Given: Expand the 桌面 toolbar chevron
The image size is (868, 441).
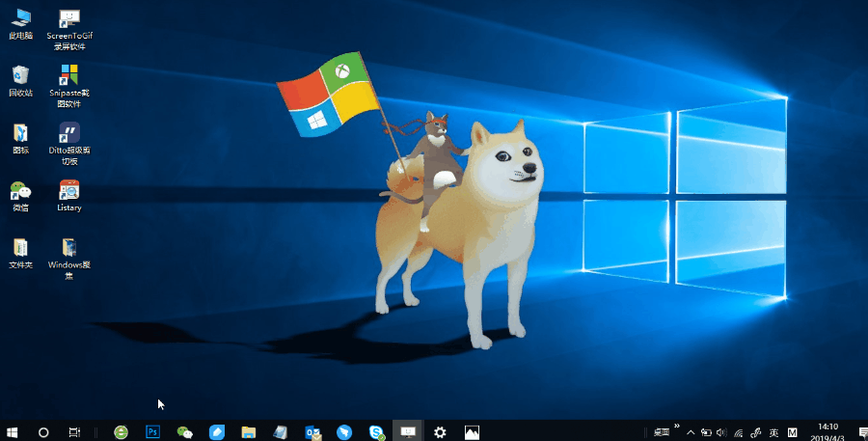Looking at the screenshot, I should click(677, 426).
